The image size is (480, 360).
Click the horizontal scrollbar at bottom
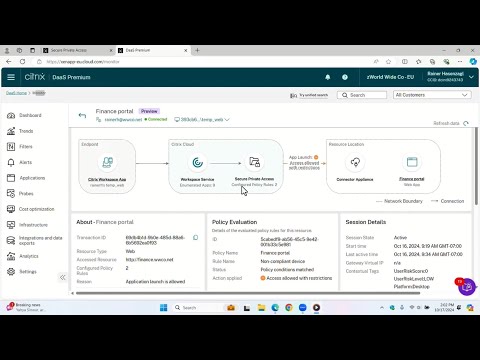248,293
